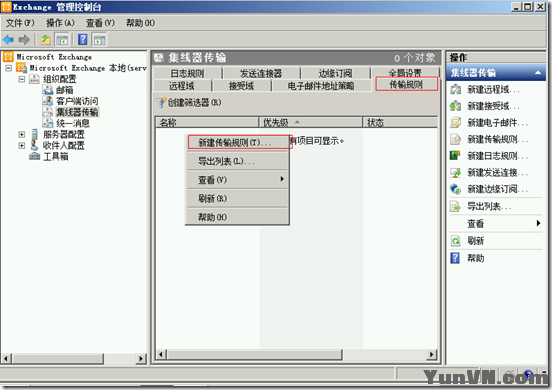The height and width of the screenshot is (390, 552).
Task: Choose 帮助(H) from context menu
Action: pyautogui.click(x=237, y=217)
